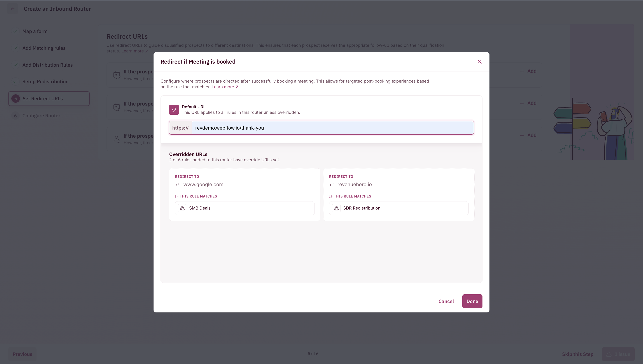Screen dimensions: 643x364
Task: Click the SMB Deals rule icon
Action: point(182,208)
